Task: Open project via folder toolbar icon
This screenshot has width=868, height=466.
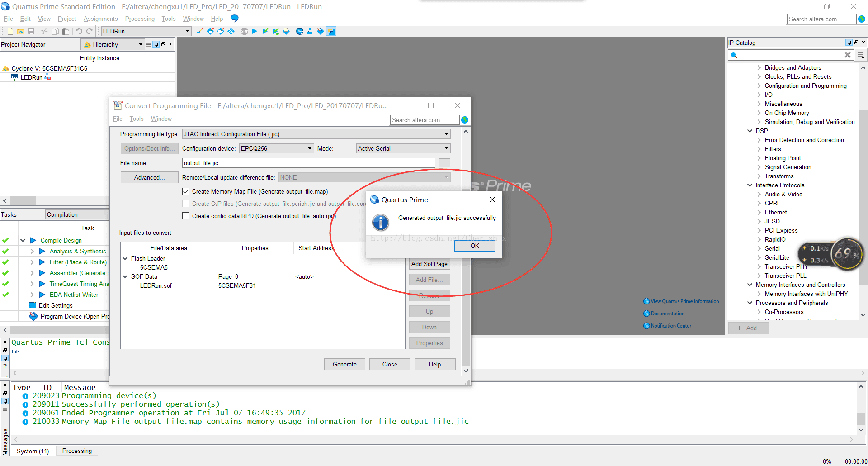Action: (20, 31)
